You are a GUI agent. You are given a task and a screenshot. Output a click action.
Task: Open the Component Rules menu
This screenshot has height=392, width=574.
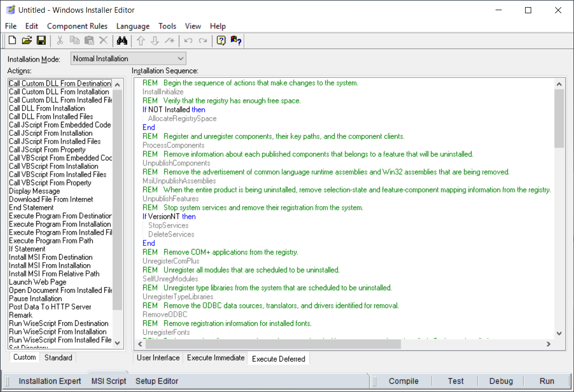[x=77, y=26]
